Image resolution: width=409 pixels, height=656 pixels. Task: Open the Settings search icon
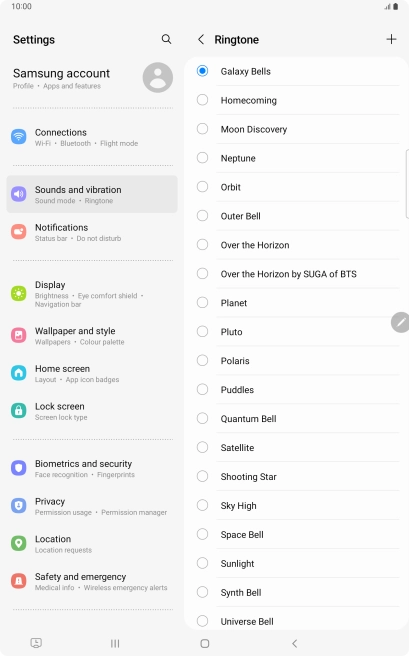pos(166,39)
